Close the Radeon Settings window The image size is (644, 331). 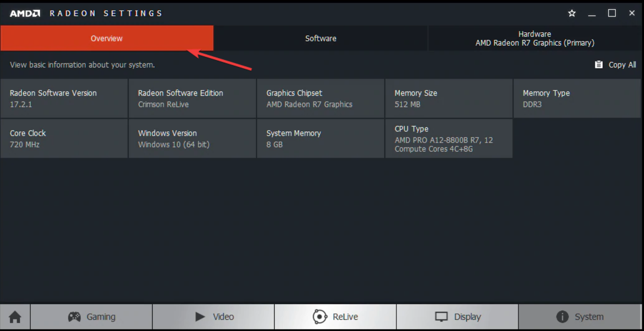[632, 13]
